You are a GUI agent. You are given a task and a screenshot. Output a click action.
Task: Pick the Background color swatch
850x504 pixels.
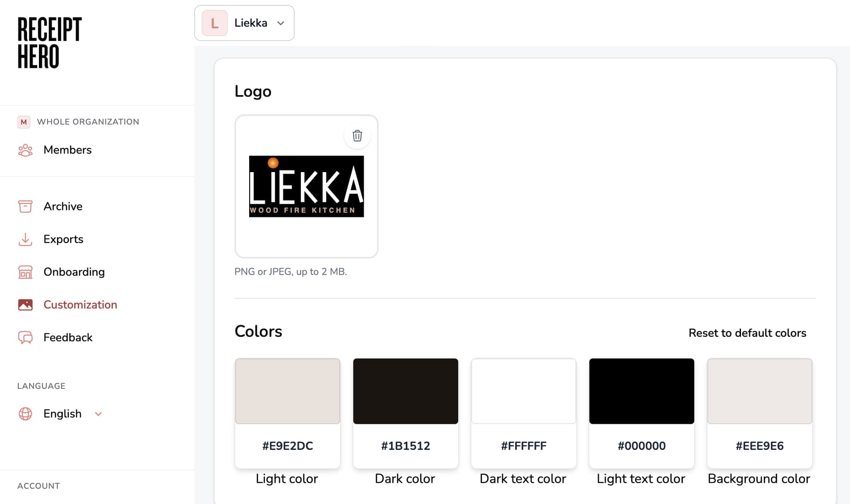point(760,391)
